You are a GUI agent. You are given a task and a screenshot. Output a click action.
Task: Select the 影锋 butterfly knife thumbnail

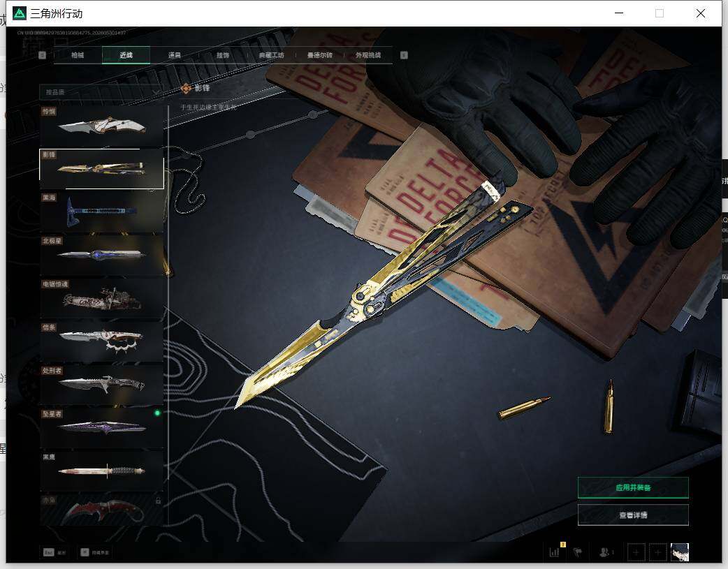(x=101, y=168)
